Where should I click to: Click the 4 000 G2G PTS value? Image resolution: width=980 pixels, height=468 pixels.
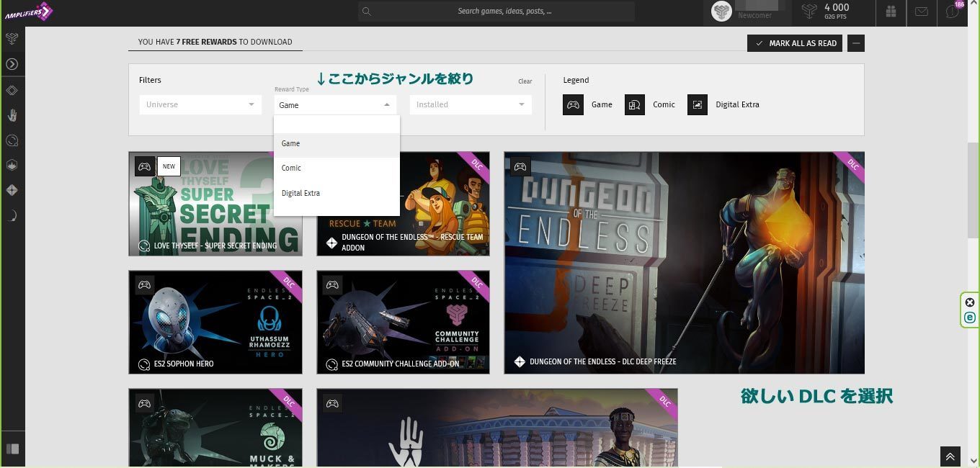click(x=837, y=7)
